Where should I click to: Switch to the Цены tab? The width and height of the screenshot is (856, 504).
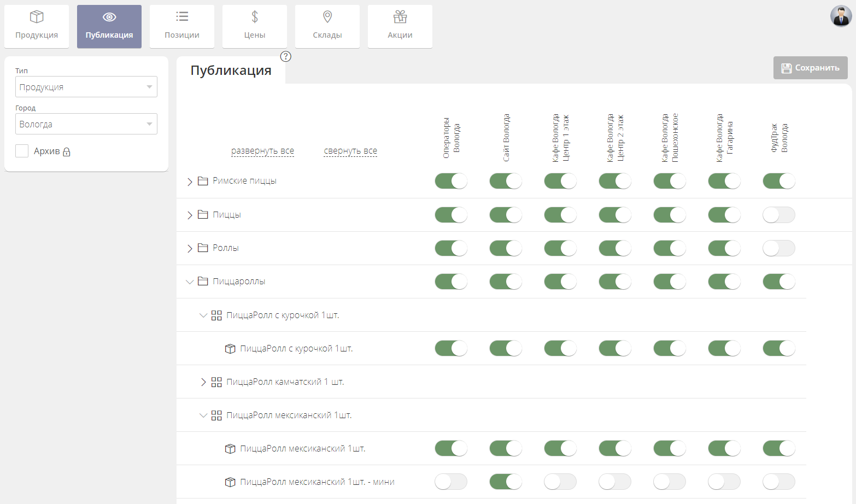click(254, 26)
